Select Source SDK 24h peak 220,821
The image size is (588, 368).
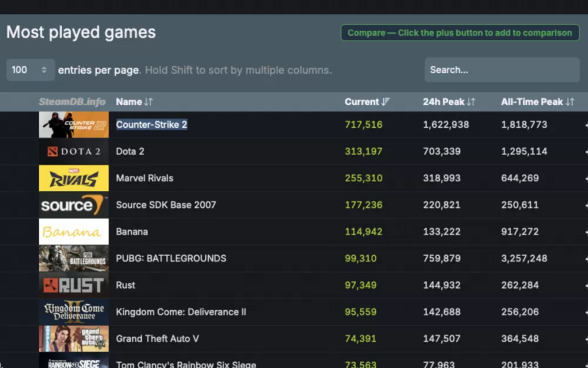click(442, 205)
